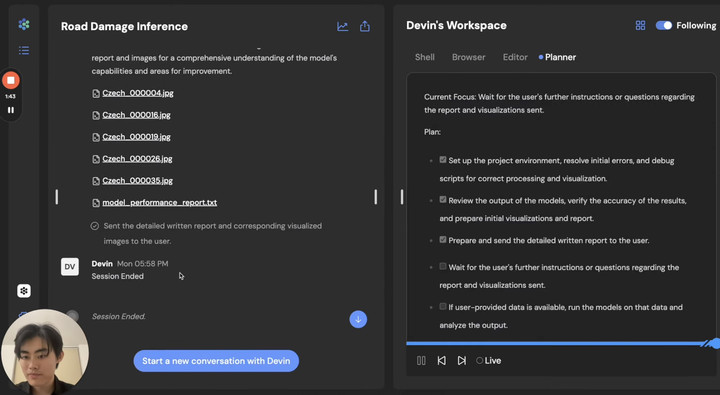
Task: Pause the recording under the timer
Action: coord(11,110)
